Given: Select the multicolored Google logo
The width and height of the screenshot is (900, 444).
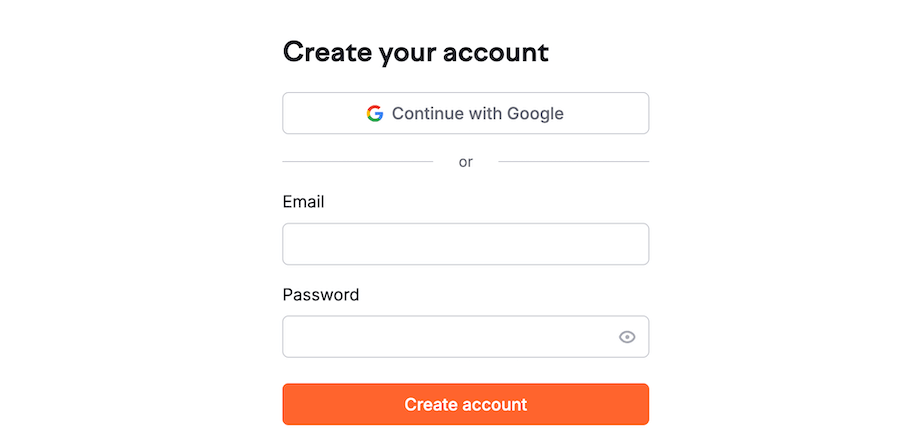Looking at the screenshot, I should coord(375,113).
